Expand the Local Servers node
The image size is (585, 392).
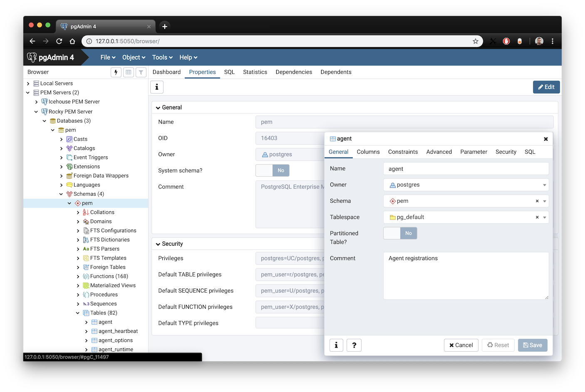click(28, 84)
